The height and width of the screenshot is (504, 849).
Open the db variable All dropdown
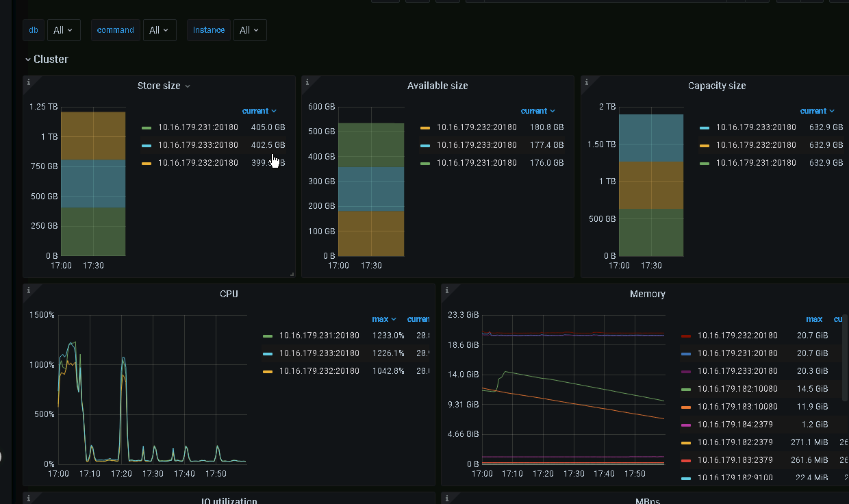tap(64, 30)
